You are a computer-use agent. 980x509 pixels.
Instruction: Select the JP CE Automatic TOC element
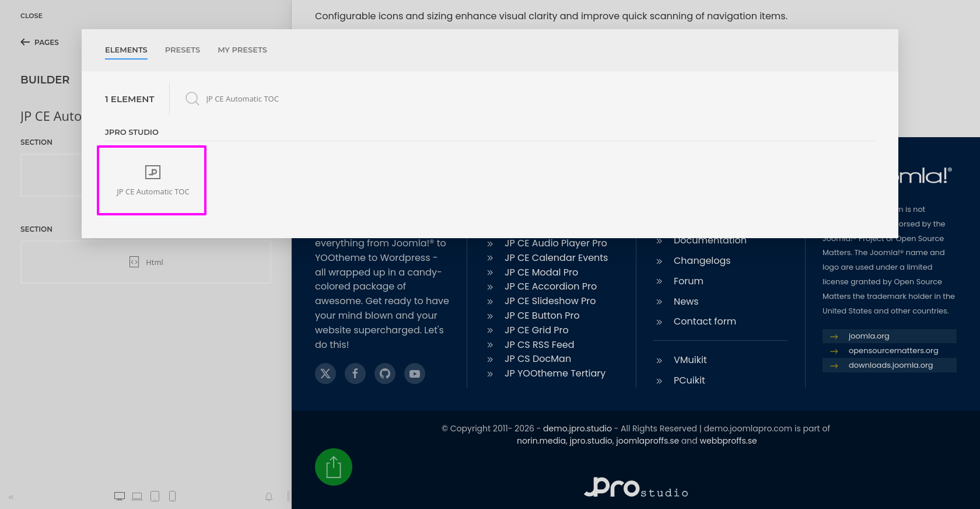click(152, 180)
